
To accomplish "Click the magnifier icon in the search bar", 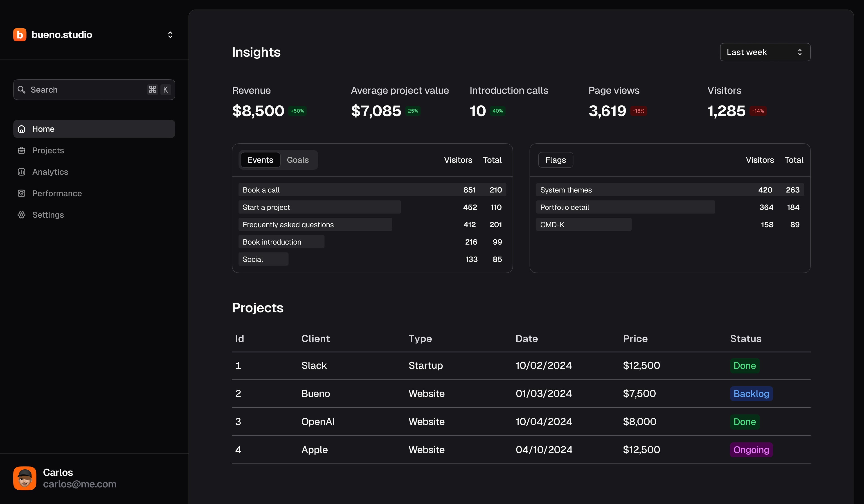I will tap(22, 89).
